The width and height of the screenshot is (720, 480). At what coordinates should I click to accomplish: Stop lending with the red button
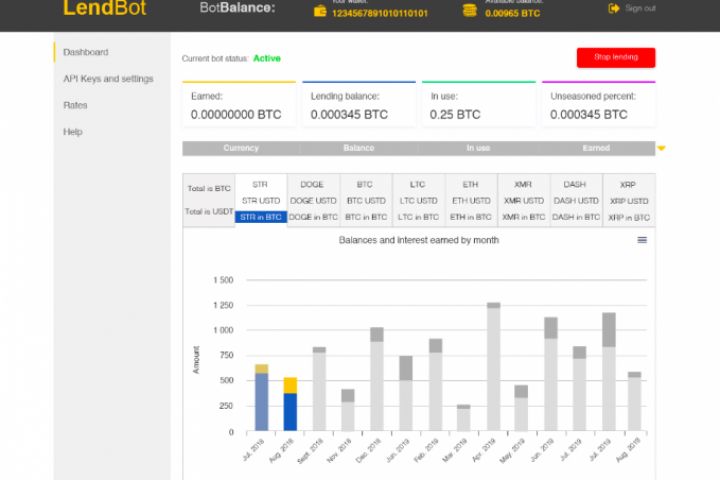(616, 57)
